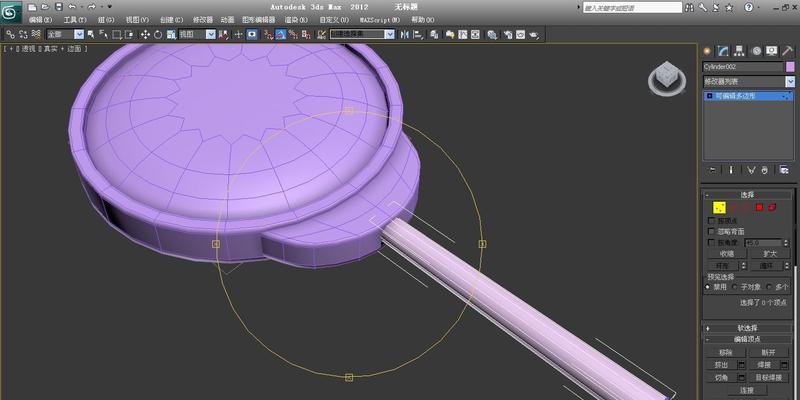The image size is (800, 400).
Task: Collapse the 编辑顶点 rollout header
Action: point(747,339)
